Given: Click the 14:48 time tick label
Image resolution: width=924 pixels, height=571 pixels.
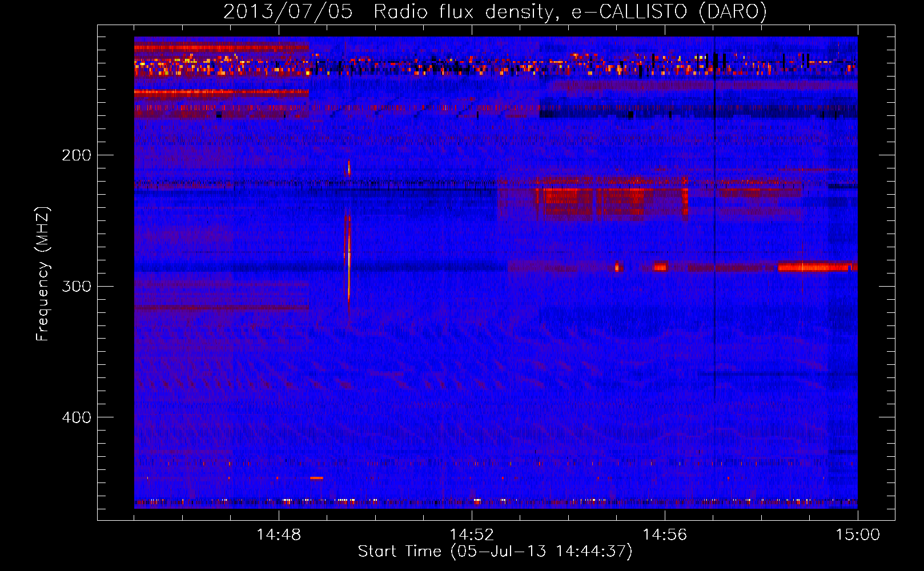Looking at the screenshot, I should pyautogui.click(x=279, y=535).
